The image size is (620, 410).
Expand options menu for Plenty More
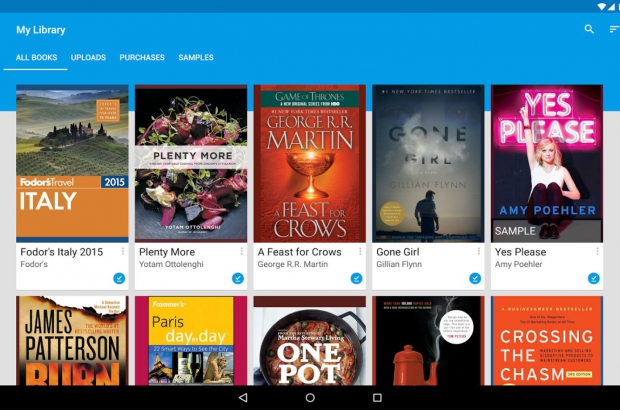(241, 252)
